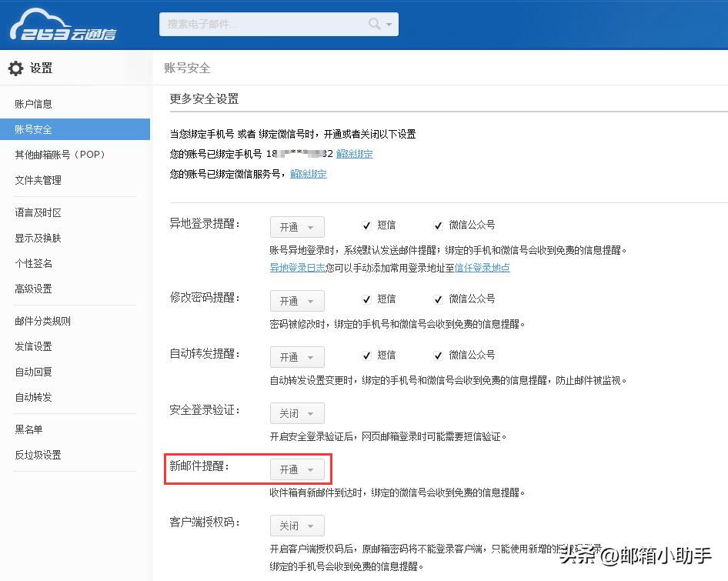The image size is (728, 581).
Task: Uncheck 微信公众号 for 修改密码提醒
Action: point(437,299)
